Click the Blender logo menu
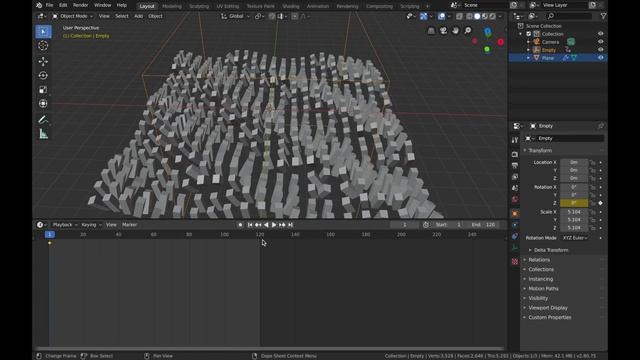 [x=39, y=5]
